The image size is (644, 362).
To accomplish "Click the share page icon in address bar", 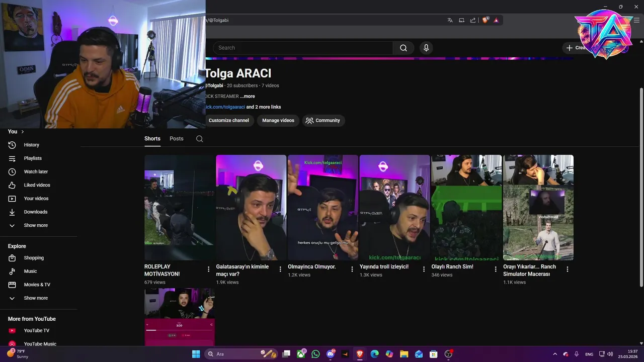I will coord(473,20).
